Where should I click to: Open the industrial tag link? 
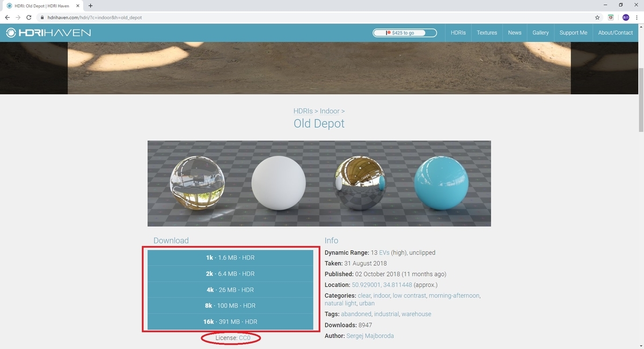[386, 314]
